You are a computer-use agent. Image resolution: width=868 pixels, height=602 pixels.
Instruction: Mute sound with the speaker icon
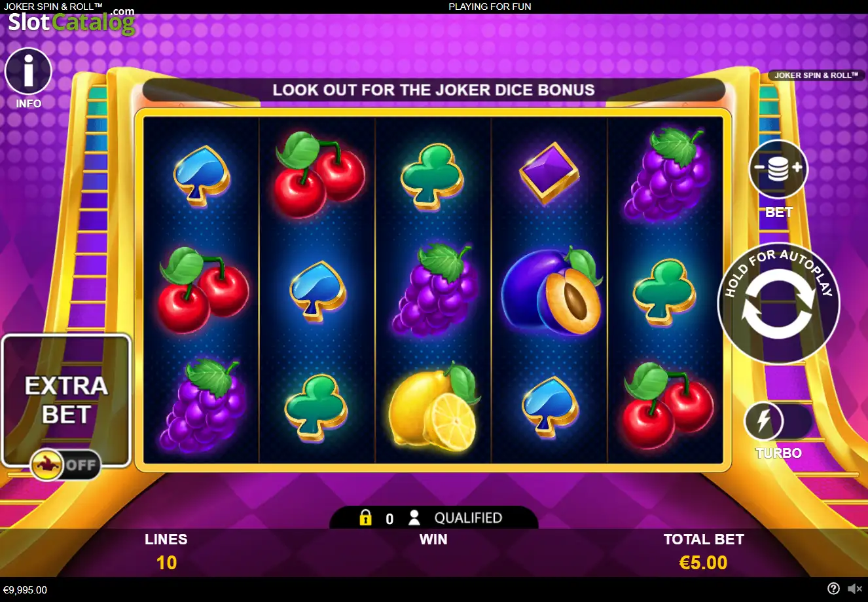855,589
